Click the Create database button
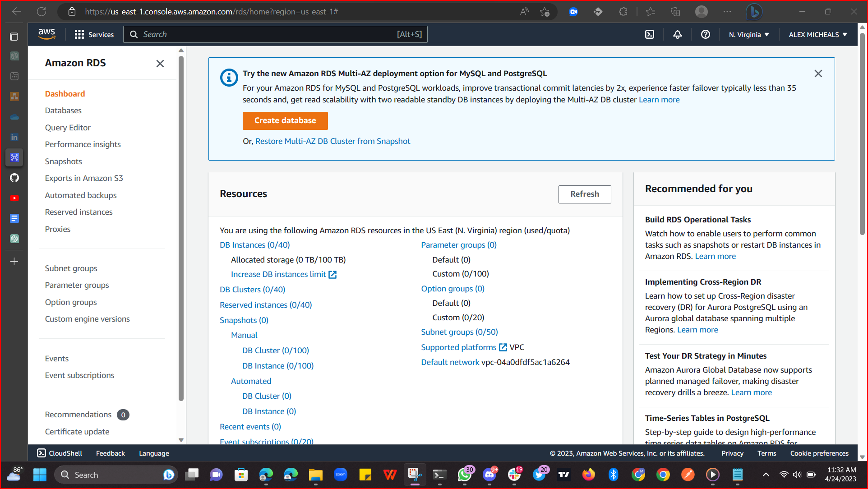This screenshot has width=868, height=489. [x=285, y=120]
